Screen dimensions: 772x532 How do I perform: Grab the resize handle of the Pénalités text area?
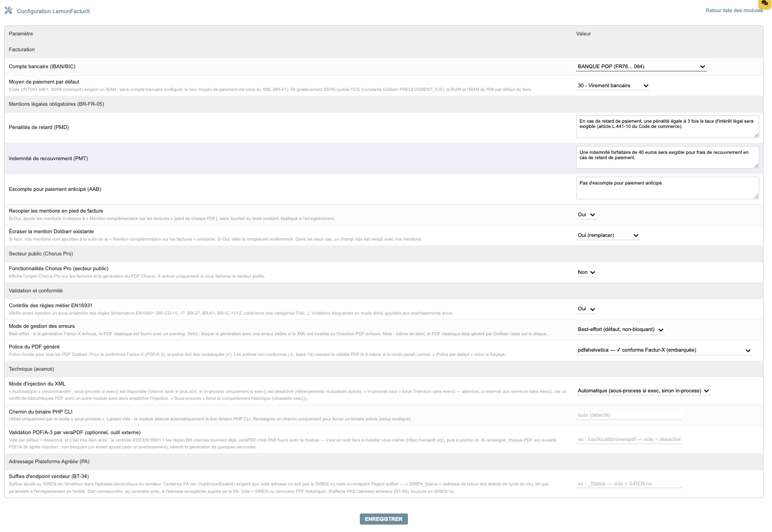coord(756,135)
